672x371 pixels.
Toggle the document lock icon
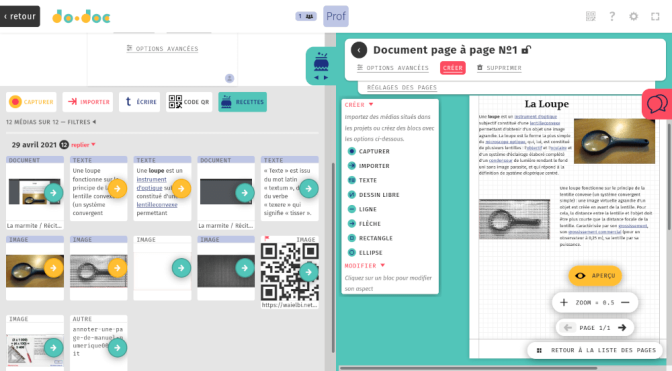tap(526, 50)
